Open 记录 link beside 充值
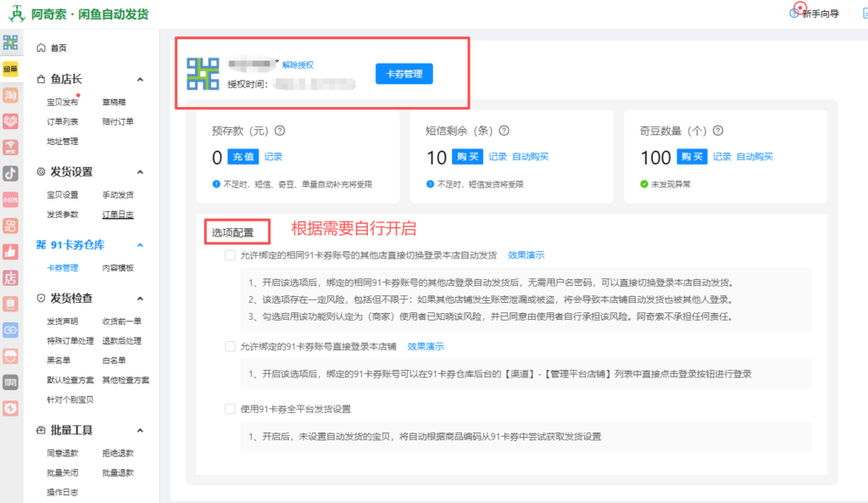The height and width of the screenshot is (503, 868). tap(273, 157)
